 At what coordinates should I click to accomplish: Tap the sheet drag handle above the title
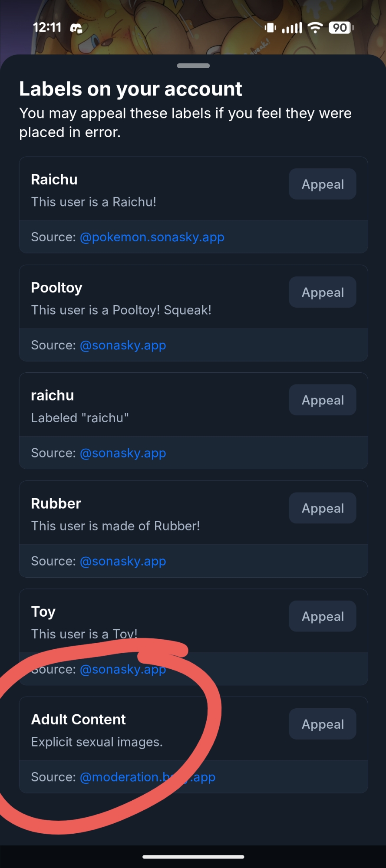(x=193, y=66)
